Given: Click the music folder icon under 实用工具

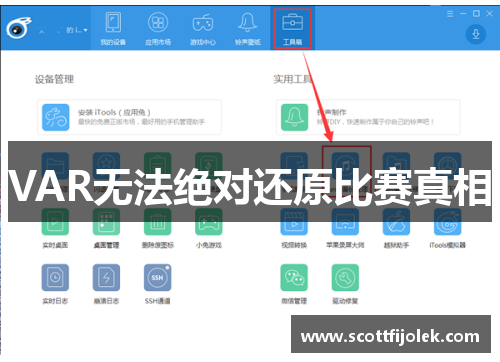Looking at the screenshot, I should point(396,166).
